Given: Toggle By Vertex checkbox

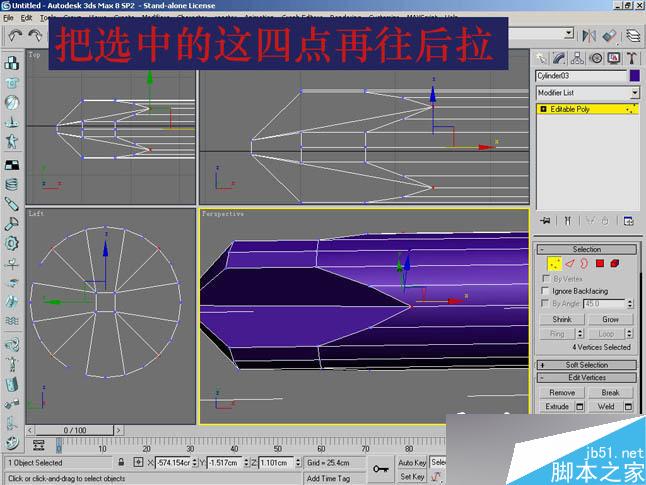Looking at the screenshot, I should coord(545,279).
